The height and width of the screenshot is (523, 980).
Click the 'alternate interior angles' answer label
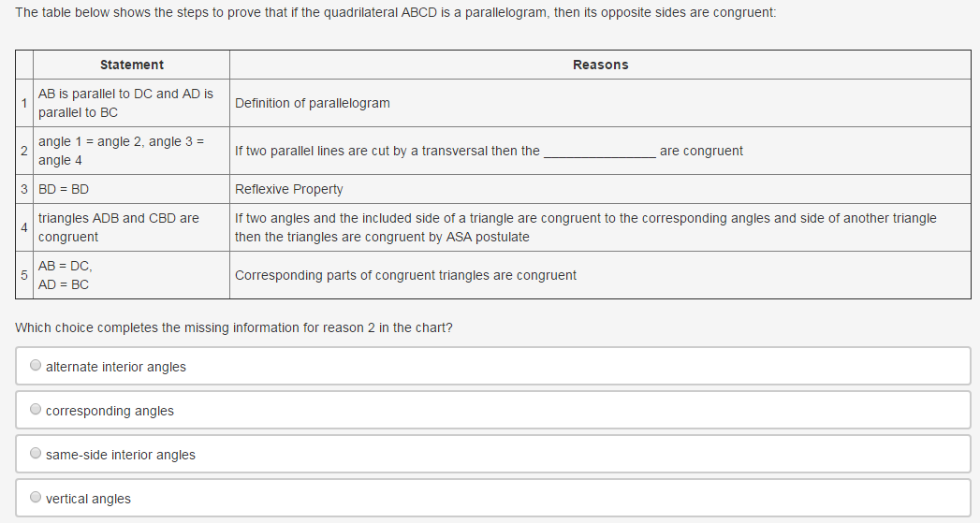coord(116,367)
